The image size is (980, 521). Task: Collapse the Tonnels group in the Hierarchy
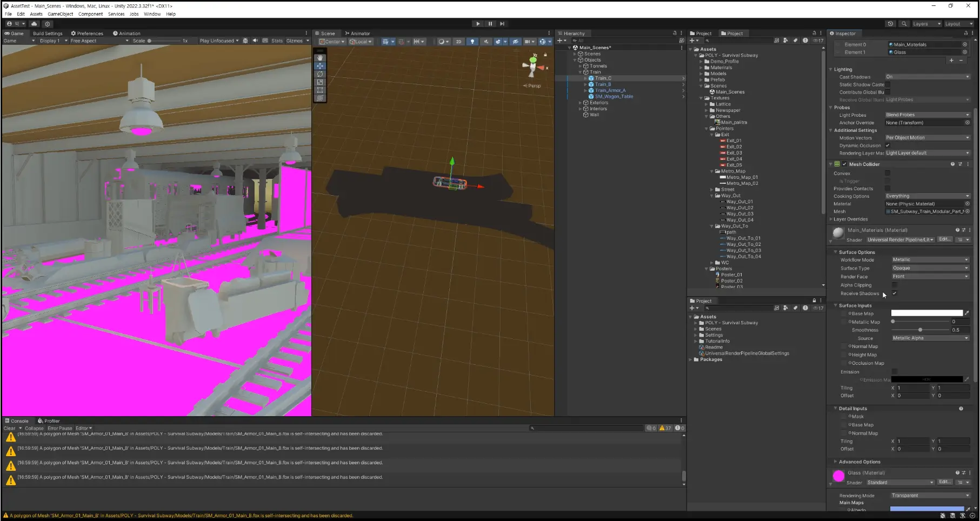[581, 66]
